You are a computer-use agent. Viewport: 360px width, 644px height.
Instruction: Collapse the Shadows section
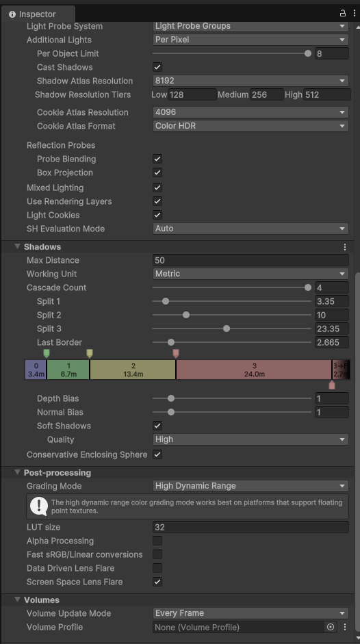click(x=17, y=246)
